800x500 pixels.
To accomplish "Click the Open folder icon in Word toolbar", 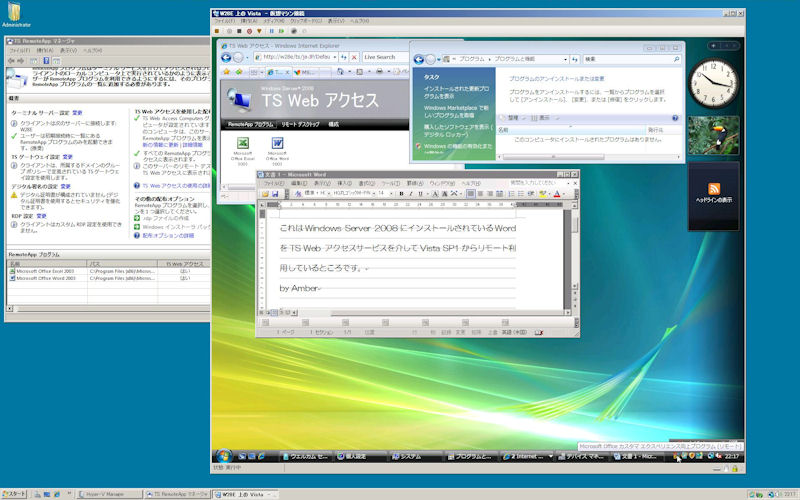I will [265, 194].
